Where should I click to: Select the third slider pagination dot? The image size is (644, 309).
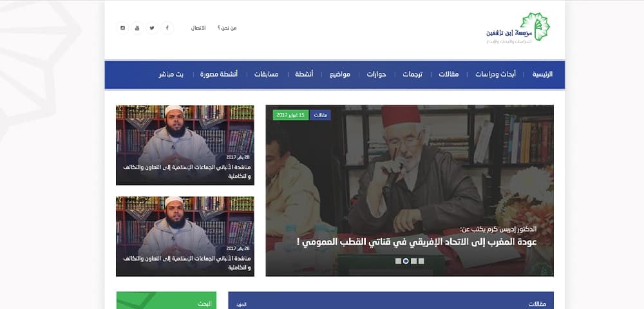point(413,261)
